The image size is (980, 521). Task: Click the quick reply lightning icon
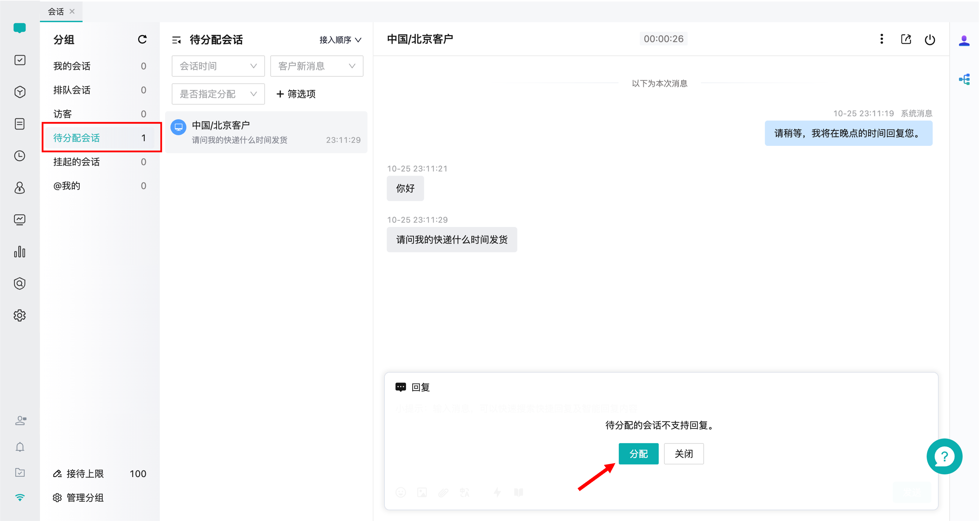(497, 492)
